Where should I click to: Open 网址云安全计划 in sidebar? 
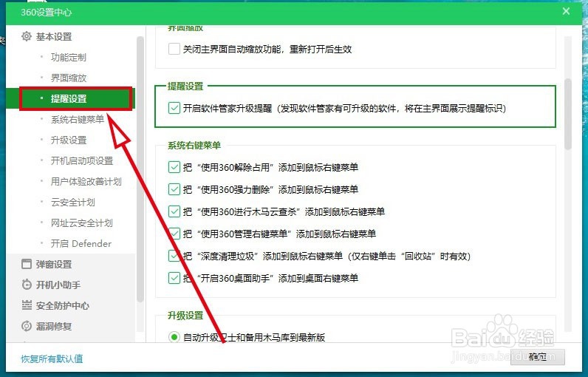[81, 223]
